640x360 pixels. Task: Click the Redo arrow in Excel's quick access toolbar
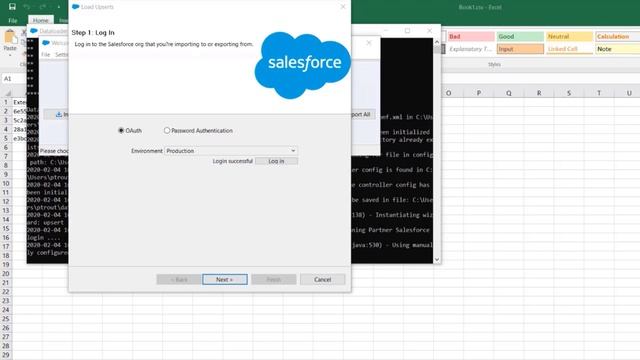click(42, 7)
